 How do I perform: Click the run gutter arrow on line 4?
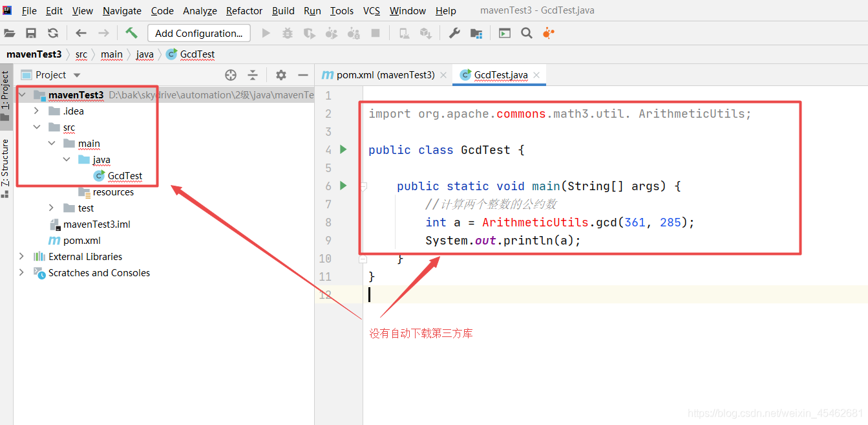pyautogui.click(x=343, y=149)
